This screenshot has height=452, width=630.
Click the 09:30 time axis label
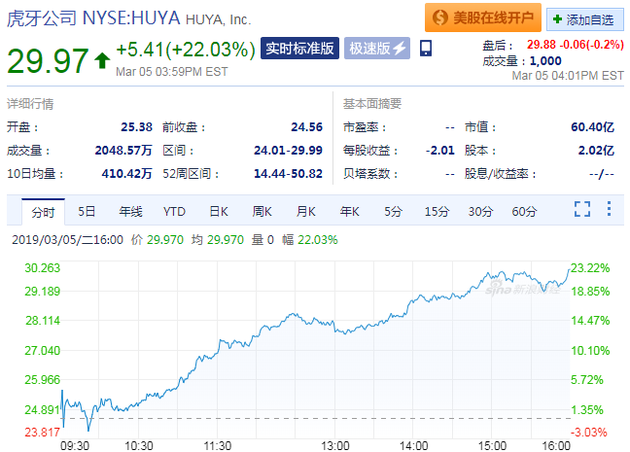tap(75, 446)
